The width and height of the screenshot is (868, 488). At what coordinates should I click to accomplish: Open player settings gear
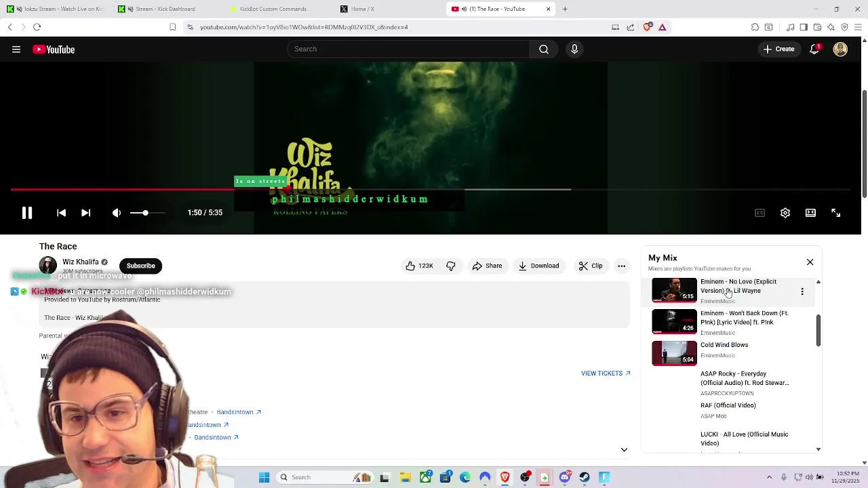click(x=785, y=213)
